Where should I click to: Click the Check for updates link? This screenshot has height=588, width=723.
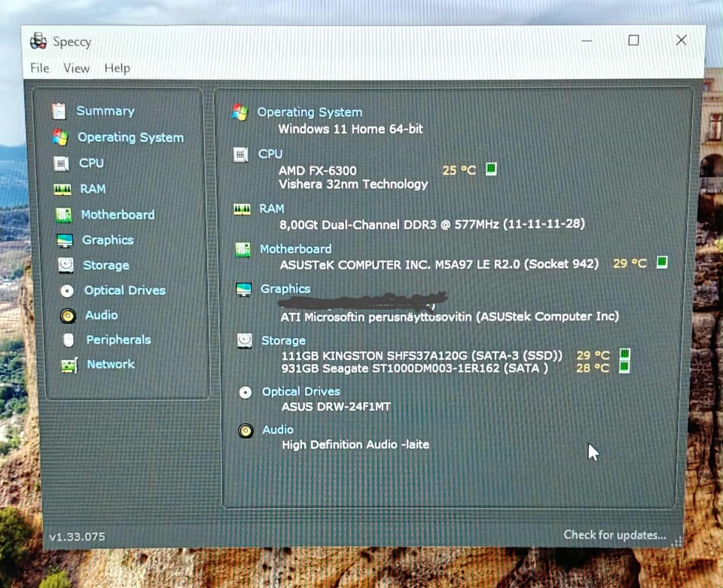pyautogui.click(x=615, y=535)
